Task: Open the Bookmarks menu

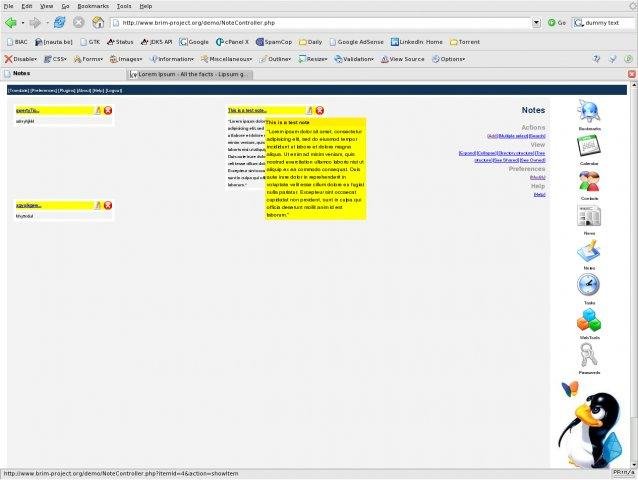Action: pyautogui.click(x=93, y=6)
